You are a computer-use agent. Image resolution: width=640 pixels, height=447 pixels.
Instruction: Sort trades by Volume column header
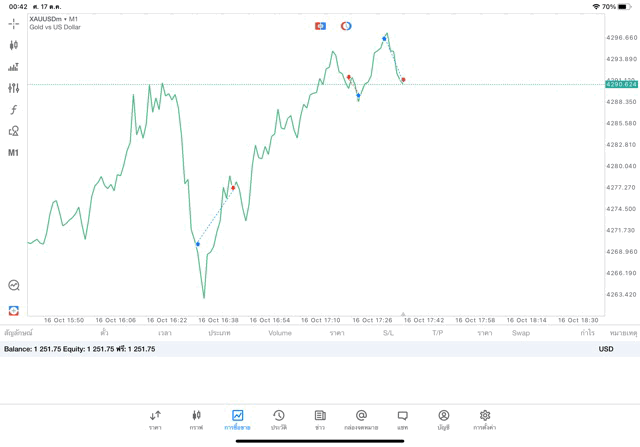pyautogui.click(x=280, y=332)
